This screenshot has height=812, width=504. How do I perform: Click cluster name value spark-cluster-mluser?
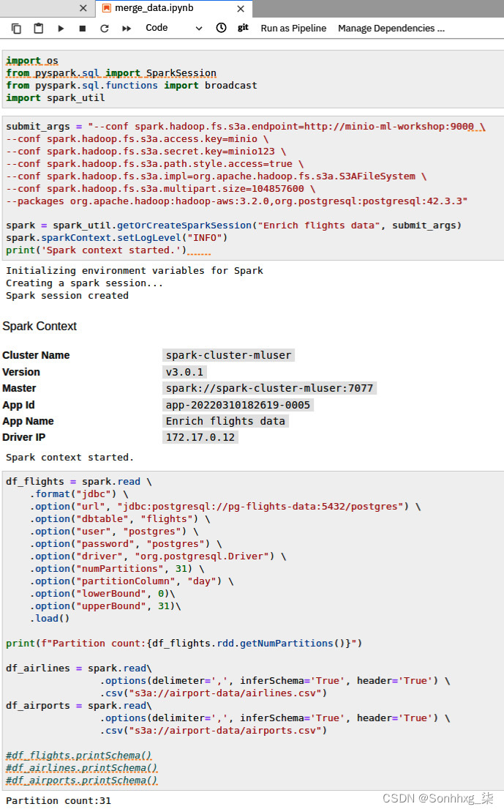(x=228, y=355)
